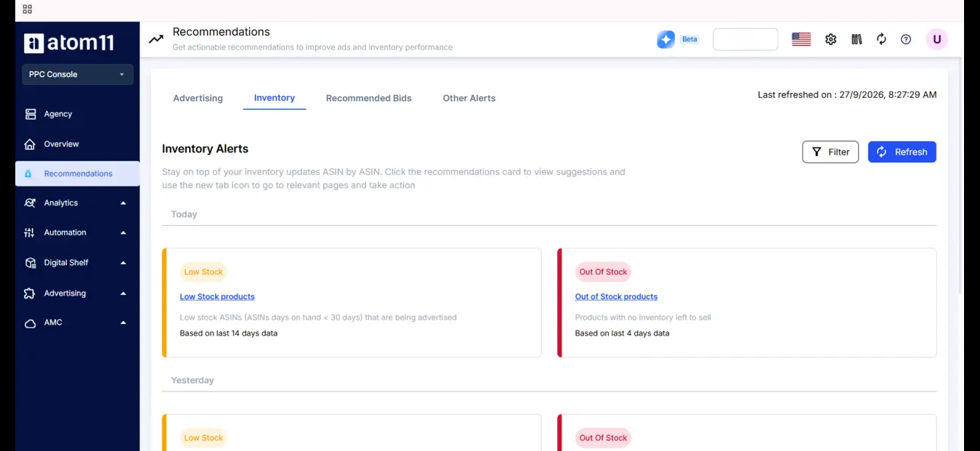
Task: Open the Out of Stock products link
Action: click(616, 296)
